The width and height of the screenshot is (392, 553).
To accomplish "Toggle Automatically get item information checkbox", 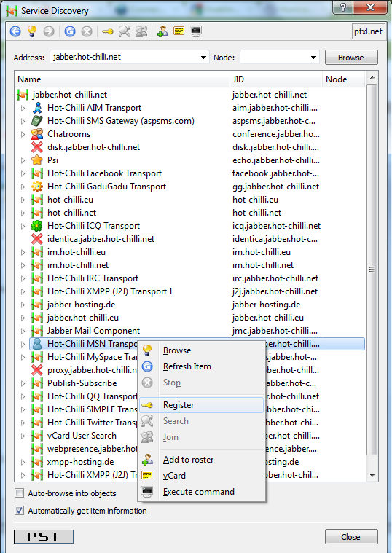I will (x=20, y=510).
